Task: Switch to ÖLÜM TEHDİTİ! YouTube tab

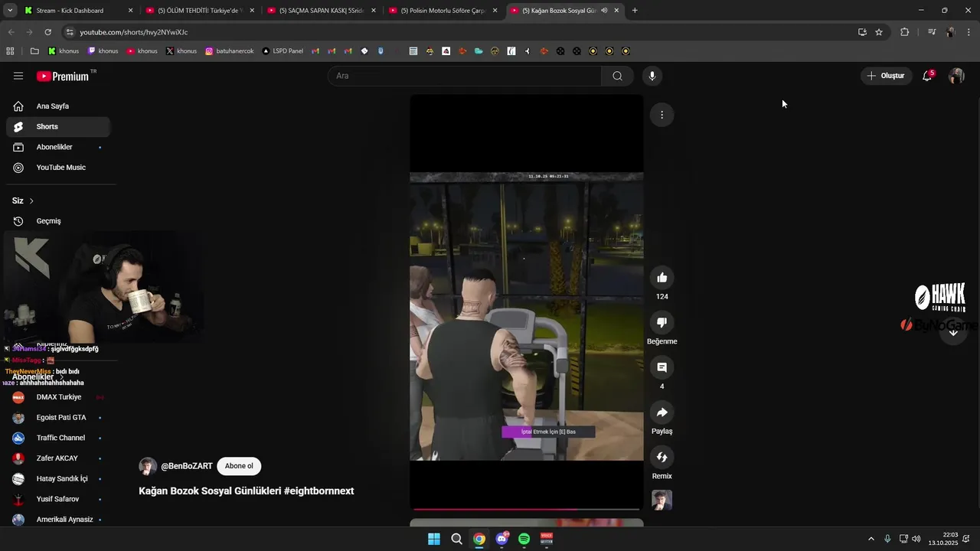Action: point(199,11)
